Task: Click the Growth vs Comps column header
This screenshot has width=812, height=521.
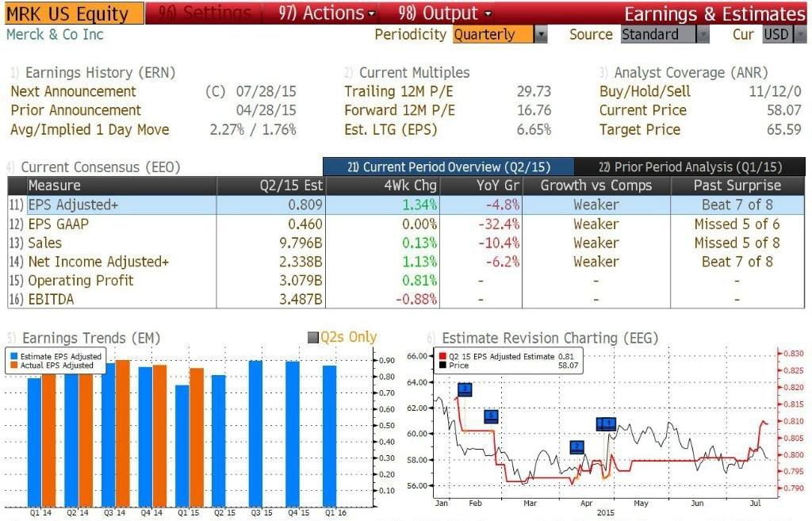Action: click(x=596, y=186)
